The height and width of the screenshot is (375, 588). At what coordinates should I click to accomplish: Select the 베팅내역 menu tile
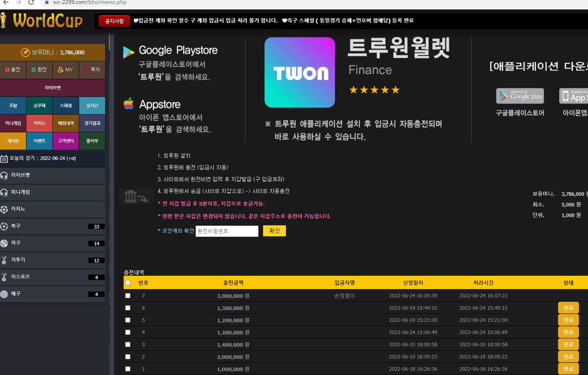coord(66,123)
